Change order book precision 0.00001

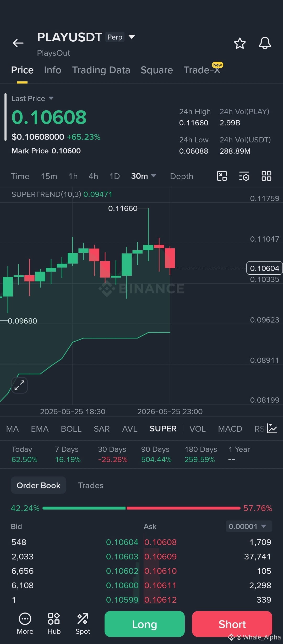pos(249,526)
